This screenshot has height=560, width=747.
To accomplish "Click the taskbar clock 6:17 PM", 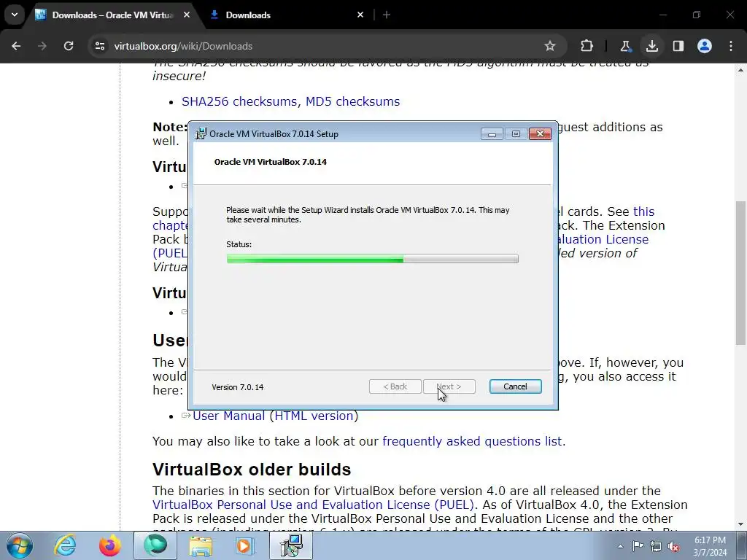I will [x=710, y=540].
